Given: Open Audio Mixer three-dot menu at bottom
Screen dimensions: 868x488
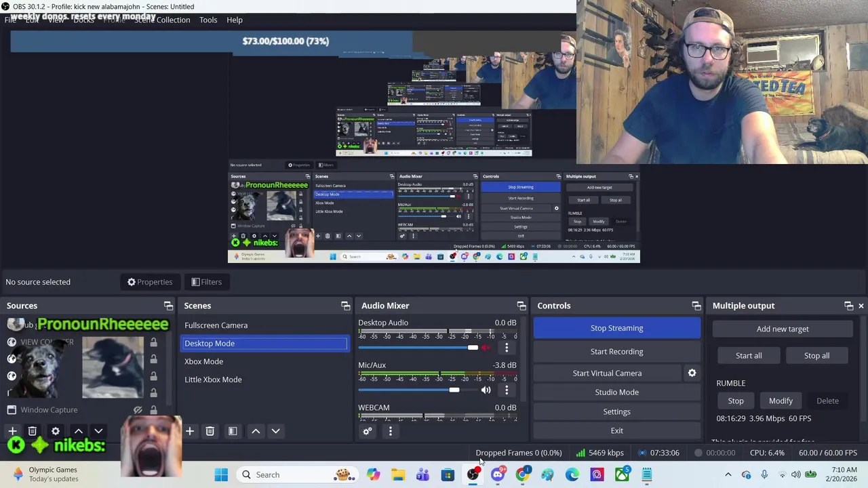Looking at the screenshot, I should (x=390, y=431).
